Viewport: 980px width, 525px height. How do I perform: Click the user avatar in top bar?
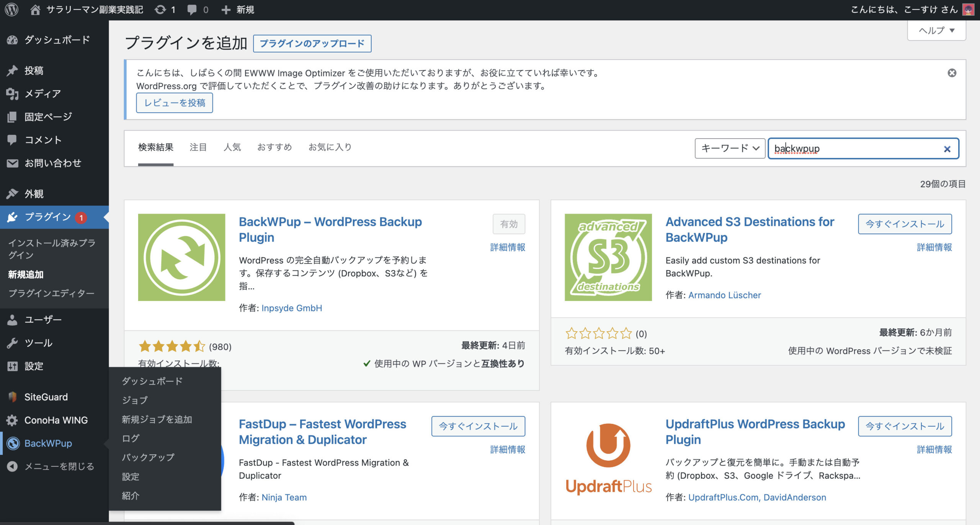coord(968,10)
